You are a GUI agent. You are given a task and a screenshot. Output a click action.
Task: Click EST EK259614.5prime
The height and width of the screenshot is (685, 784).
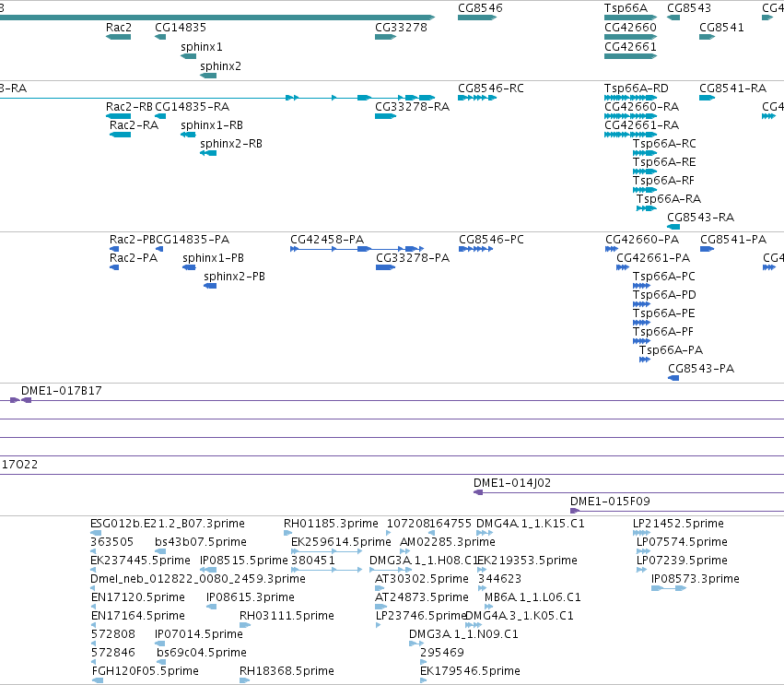327,551
